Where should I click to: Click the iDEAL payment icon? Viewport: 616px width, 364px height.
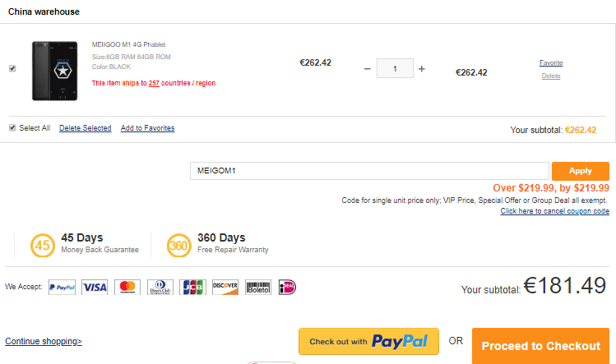(x=287, y=287)
